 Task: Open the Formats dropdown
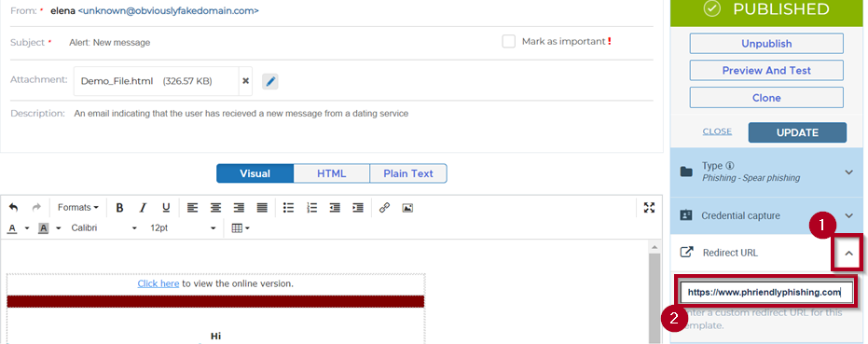point(78,208)
